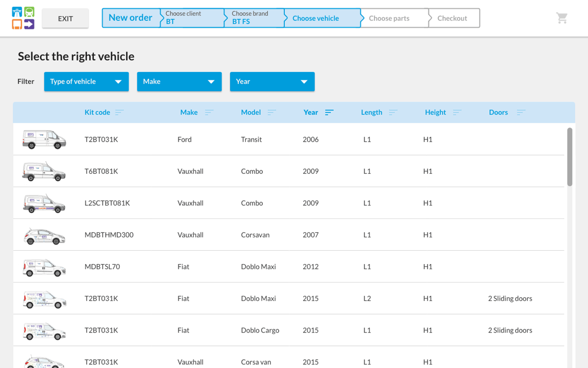Sort by Make column icon
This screenshot has height=368, width=588.
tap(209, 112)
